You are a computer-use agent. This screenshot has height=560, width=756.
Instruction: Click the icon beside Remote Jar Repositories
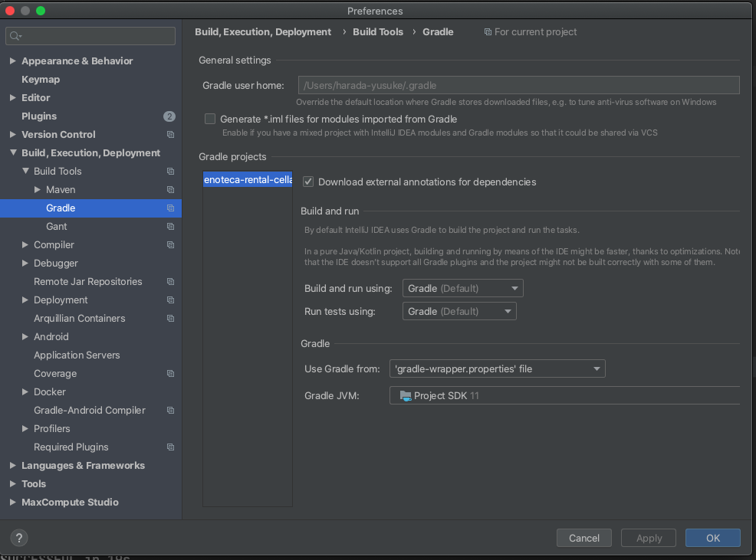(x=170, y=281)
